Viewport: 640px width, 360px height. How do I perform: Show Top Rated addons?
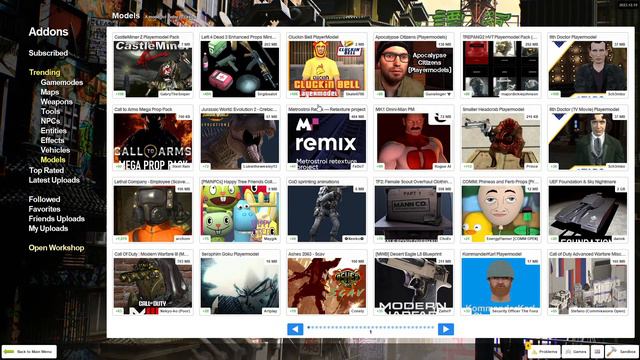46,170
